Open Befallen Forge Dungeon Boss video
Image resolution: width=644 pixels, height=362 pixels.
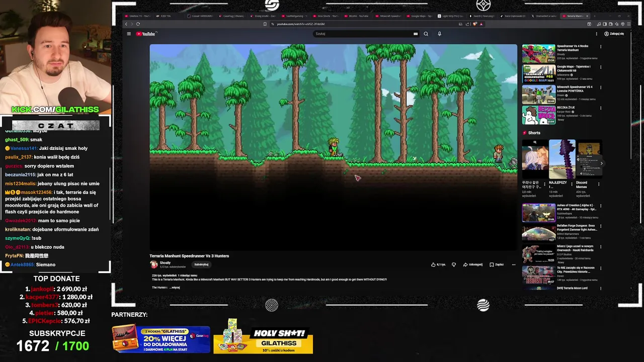click(x=538, y=233)
